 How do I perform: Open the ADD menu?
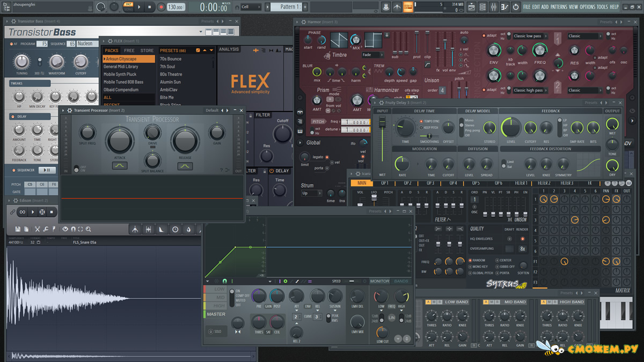tap(545, 7)
